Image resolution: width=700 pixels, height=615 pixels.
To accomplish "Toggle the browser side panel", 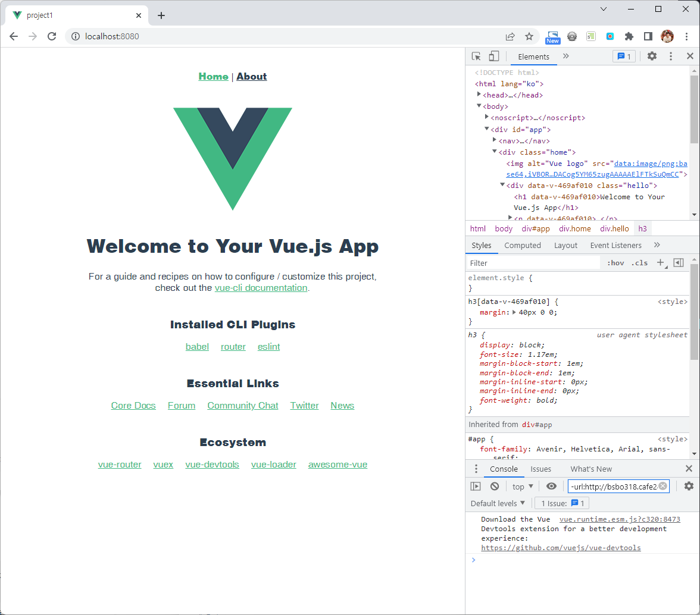I will click(x=648, y=36).
